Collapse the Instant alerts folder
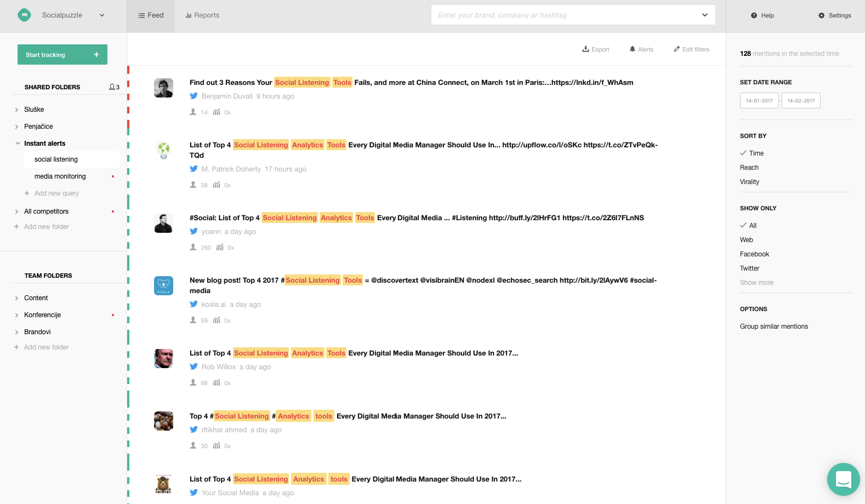 18,144
